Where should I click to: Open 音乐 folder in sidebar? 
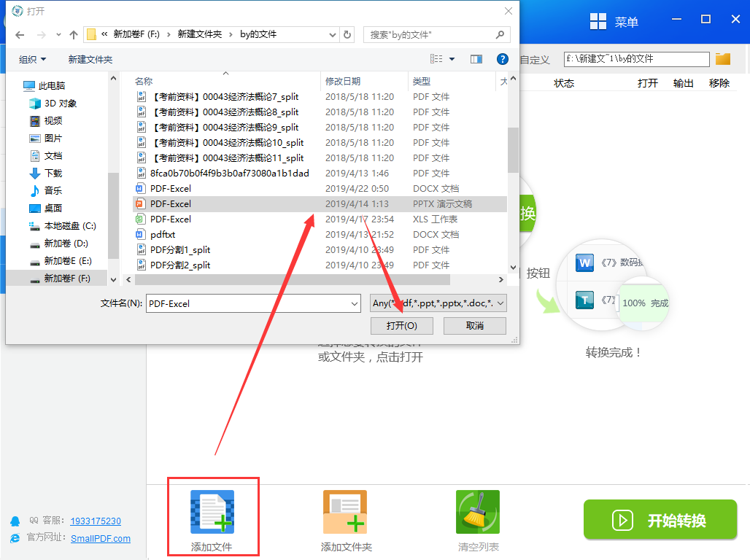(47, 190)
